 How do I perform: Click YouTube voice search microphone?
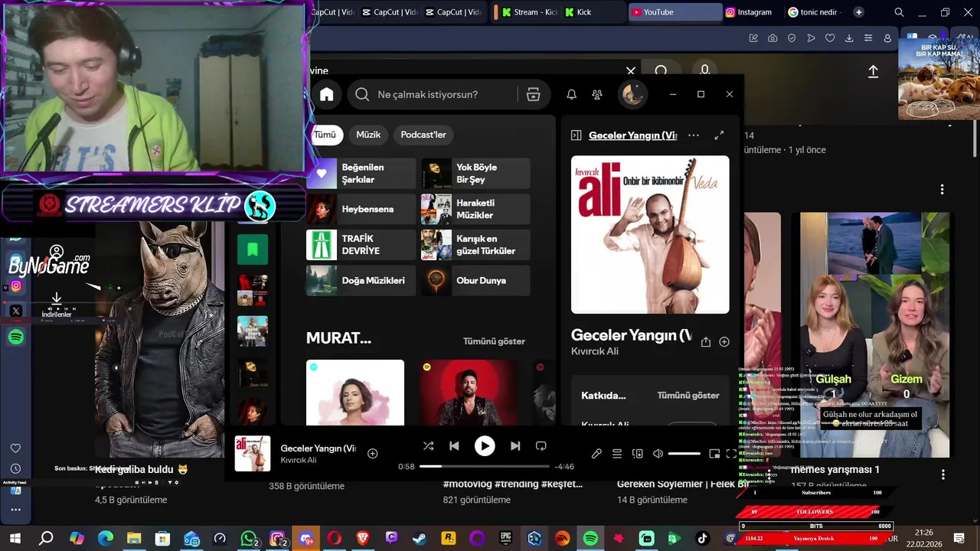pyautogui.click(x=705, y=70)
